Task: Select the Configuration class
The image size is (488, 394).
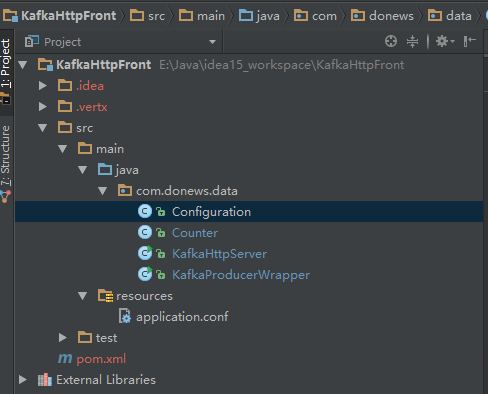Action: [249, 212]
